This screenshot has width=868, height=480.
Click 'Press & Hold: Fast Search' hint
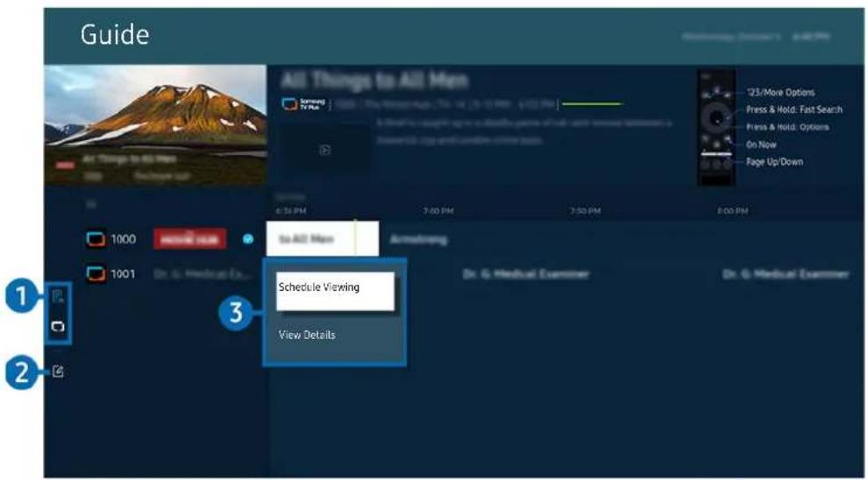[x=793, y=109]
